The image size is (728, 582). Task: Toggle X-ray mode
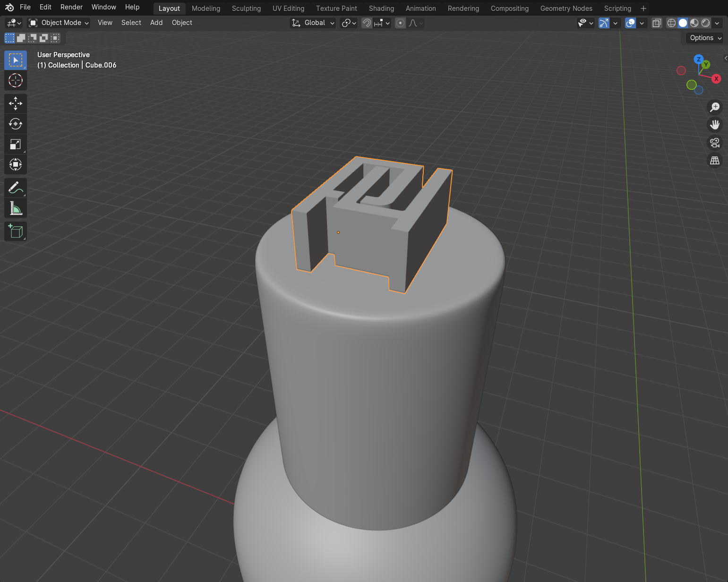(657, 23)
